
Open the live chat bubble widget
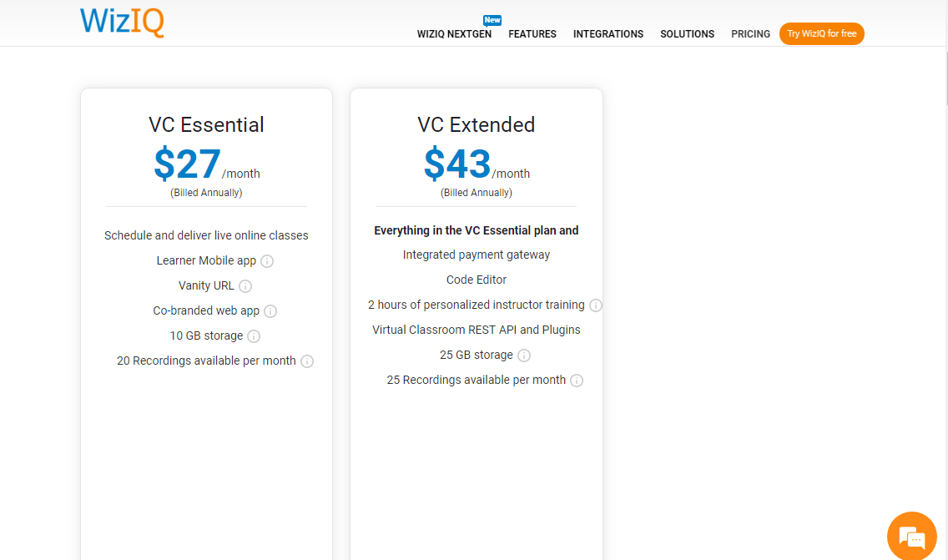pos(911,536)
